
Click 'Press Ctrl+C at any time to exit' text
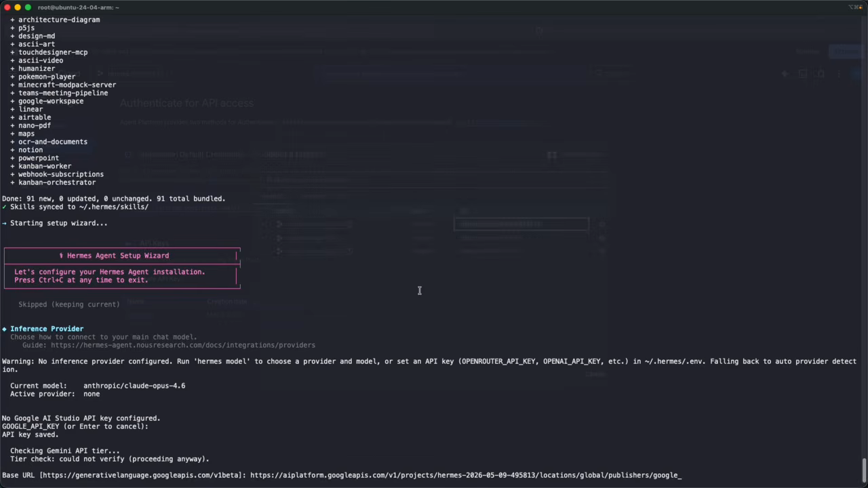point(81,280)
